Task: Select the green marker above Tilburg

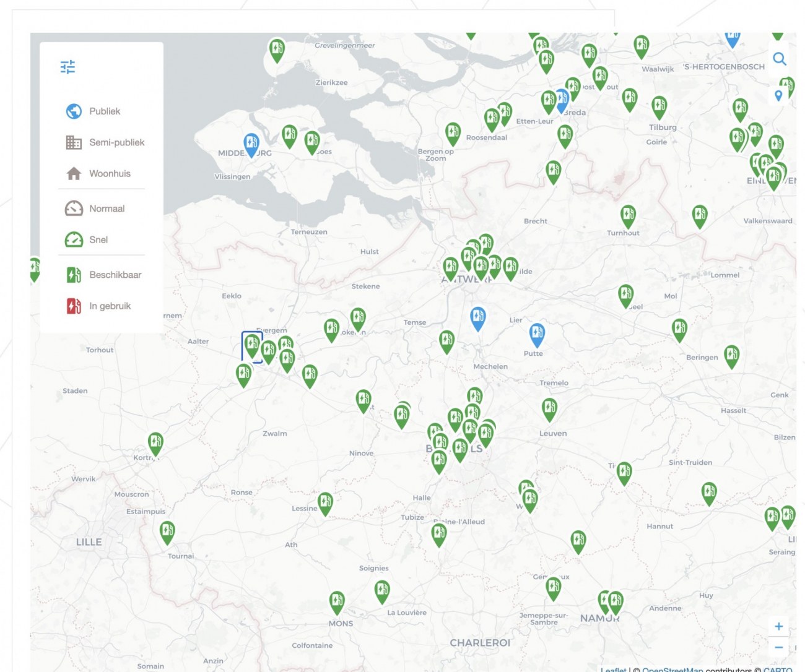Action: [659, 108]
